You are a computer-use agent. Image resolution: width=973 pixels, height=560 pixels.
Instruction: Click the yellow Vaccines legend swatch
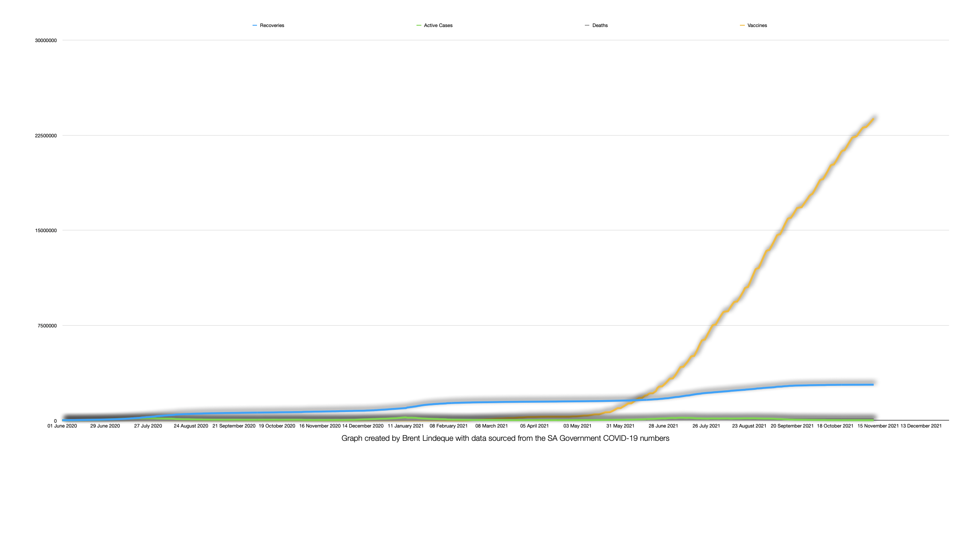742,26
